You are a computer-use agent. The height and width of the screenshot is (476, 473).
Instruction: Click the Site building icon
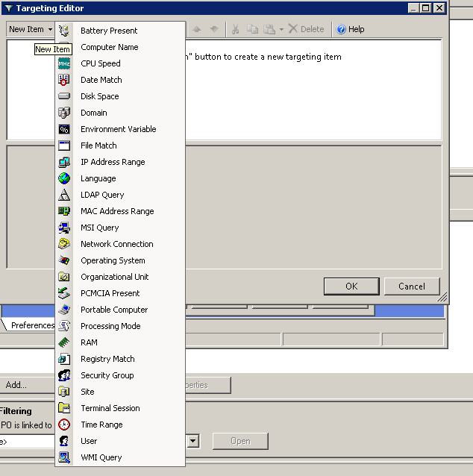64,392
